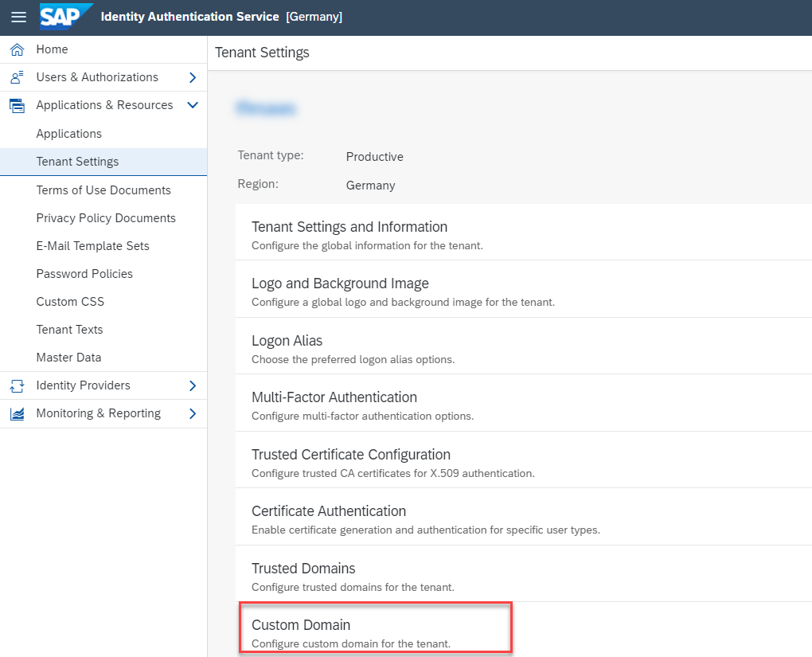This screenshot has height=657, width=812.
Task: Click the Tenant type: label
Action: tap(271, 155)
